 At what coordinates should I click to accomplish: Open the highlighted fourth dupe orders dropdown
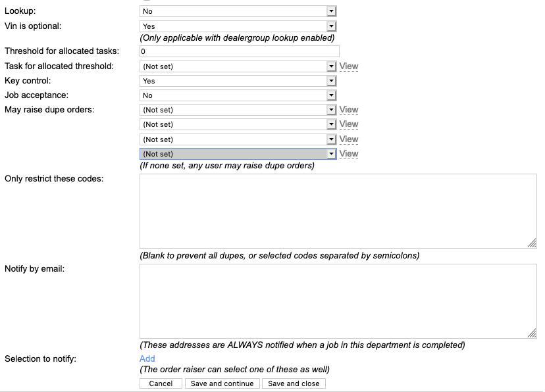238,154
